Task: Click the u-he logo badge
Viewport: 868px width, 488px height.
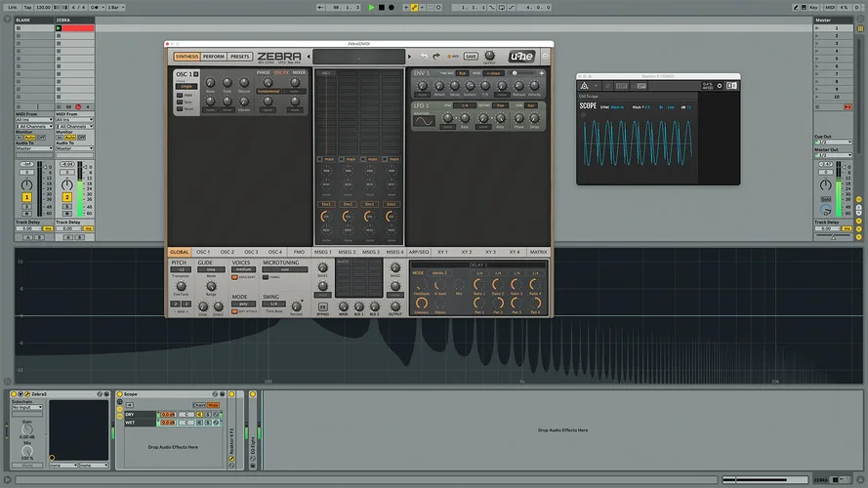Action: (x=520, y=57)
